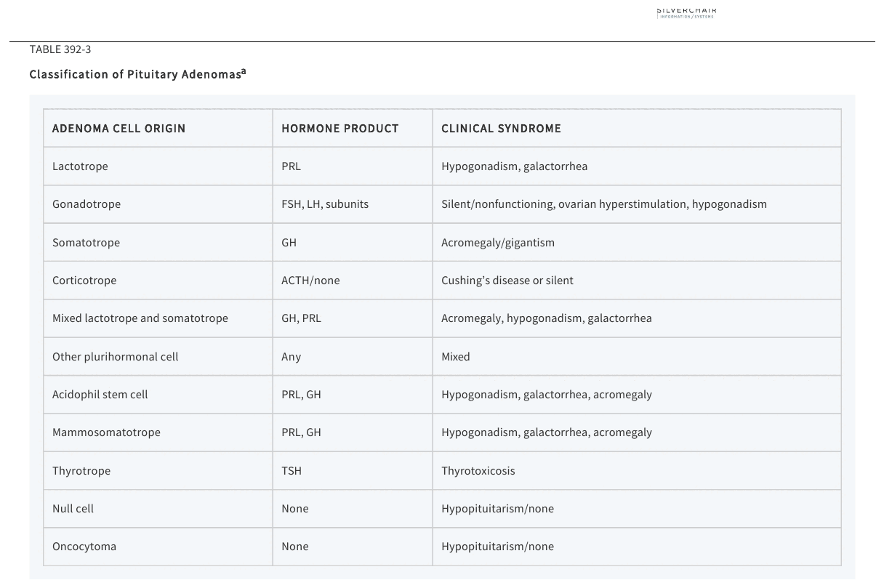884x588 pixels.
Task: Click Mixed lactotrope and somatotrope cell
Action: [158, 318]
